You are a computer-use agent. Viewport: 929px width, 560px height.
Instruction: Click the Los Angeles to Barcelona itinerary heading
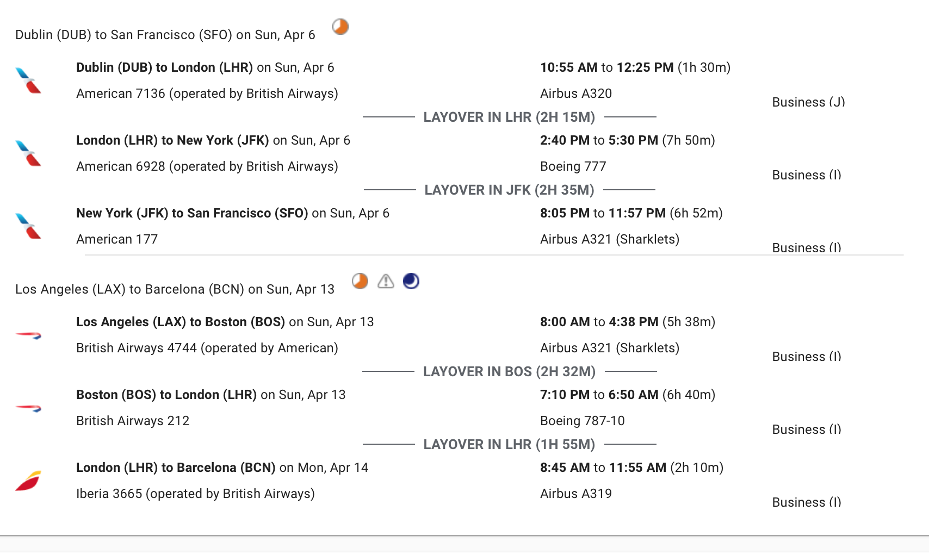[175, 289]
